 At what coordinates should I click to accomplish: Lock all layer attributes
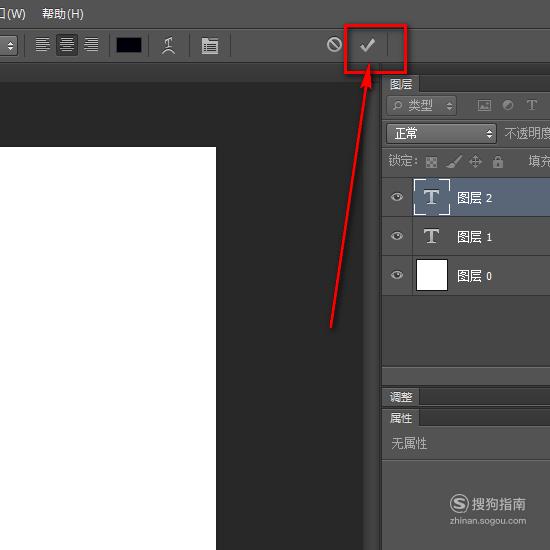click(x=498, y=162)
